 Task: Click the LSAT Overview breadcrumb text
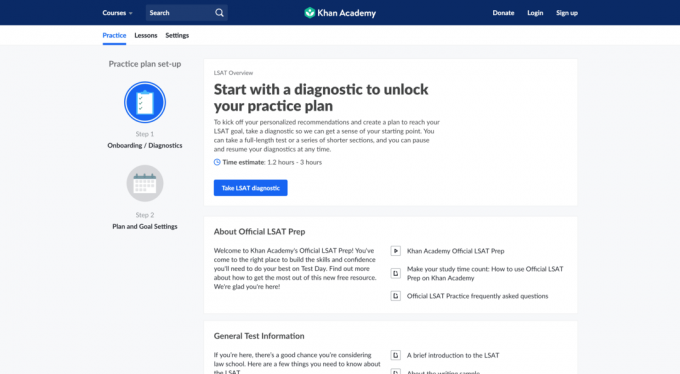click(x=233, y=73)
